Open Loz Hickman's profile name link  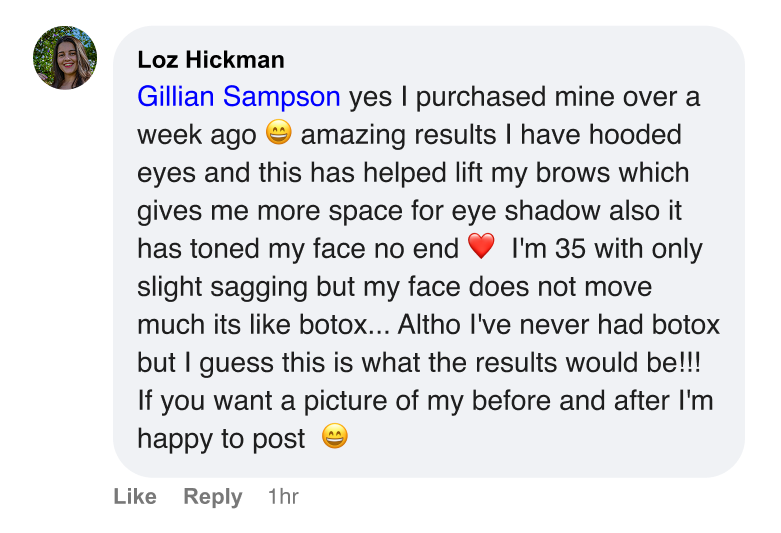(x=210, y=60)
